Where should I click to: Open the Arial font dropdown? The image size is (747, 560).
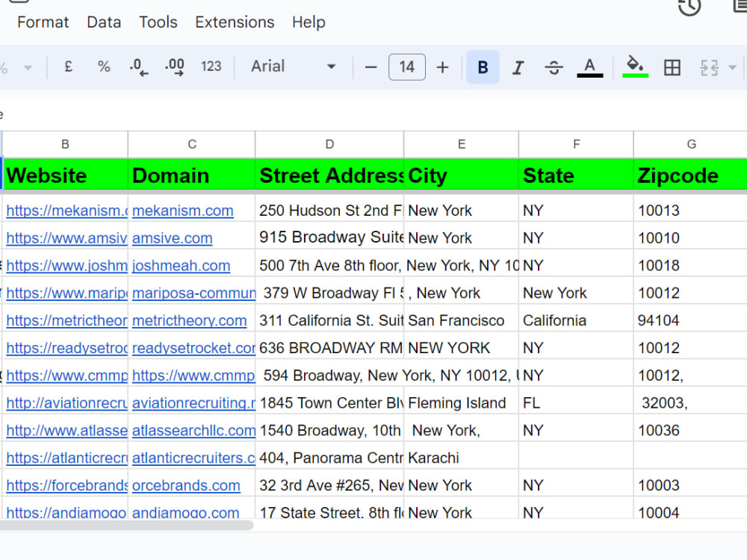coord(294,66)
